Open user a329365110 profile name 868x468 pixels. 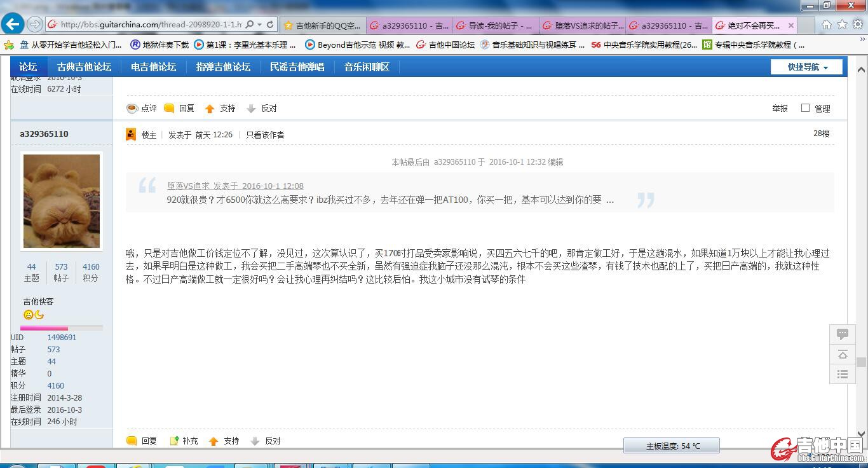[44, 134]
